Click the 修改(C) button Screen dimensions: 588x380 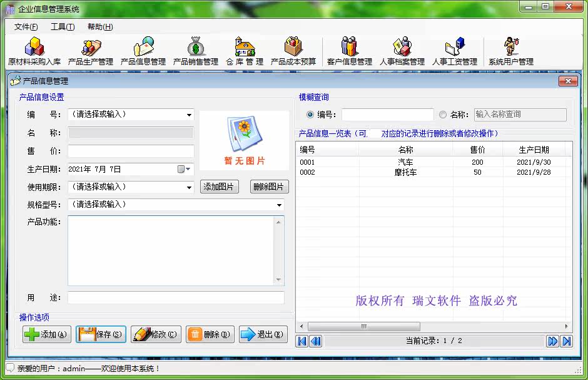[156, 334]
